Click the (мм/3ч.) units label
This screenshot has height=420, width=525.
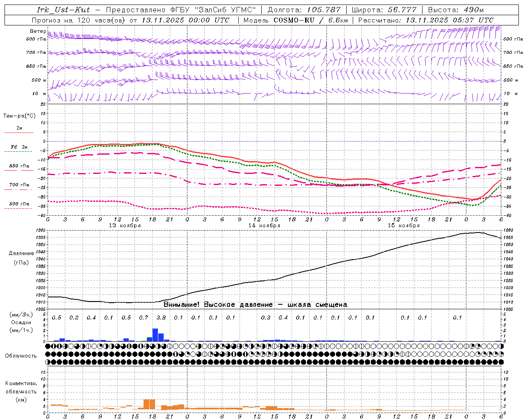21,315
